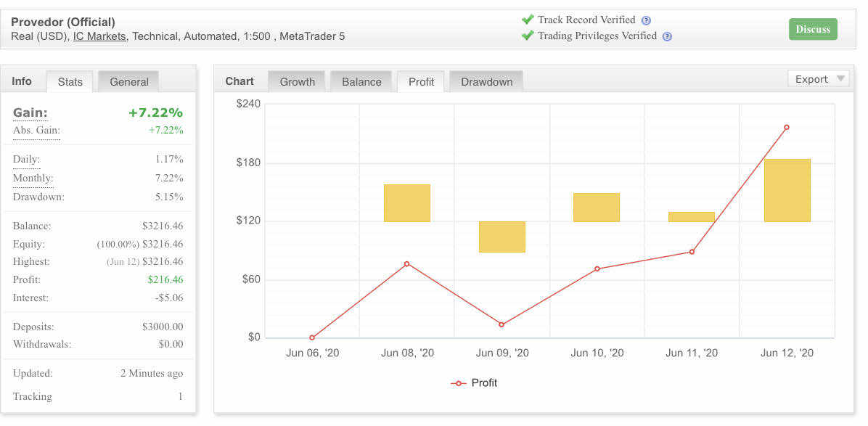Switch to the Stats tab
Image resolution: width=868 pixels, height=426 pixels.
coord(70,82)
